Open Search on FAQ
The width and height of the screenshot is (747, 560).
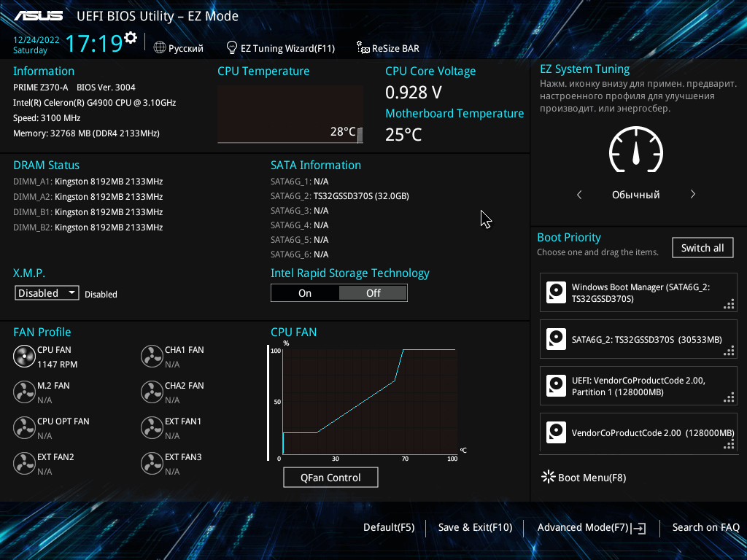tap(705, 527)
